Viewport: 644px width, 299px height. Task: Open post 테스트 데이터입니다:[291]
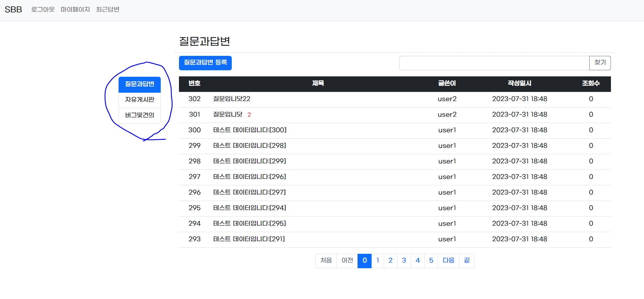tap(249, 239)
